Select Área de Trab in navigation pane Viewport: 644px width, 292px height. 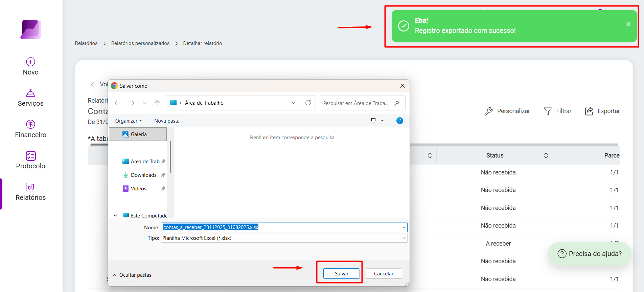point(141,162)
